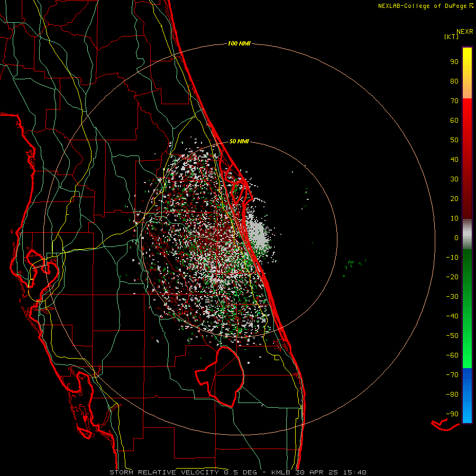
Task: Click the 40 value on velocity scale
Action: coord(454,160)
